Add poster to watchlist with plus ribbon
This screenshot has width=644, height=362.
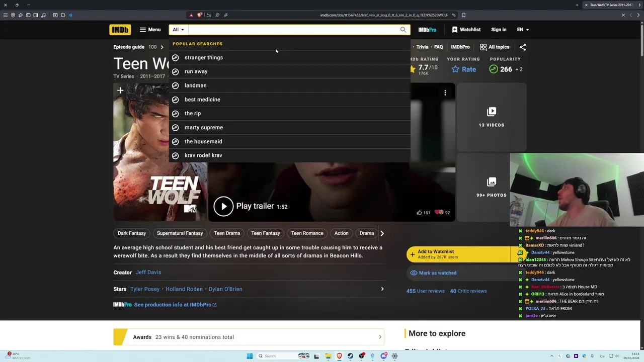120,90
